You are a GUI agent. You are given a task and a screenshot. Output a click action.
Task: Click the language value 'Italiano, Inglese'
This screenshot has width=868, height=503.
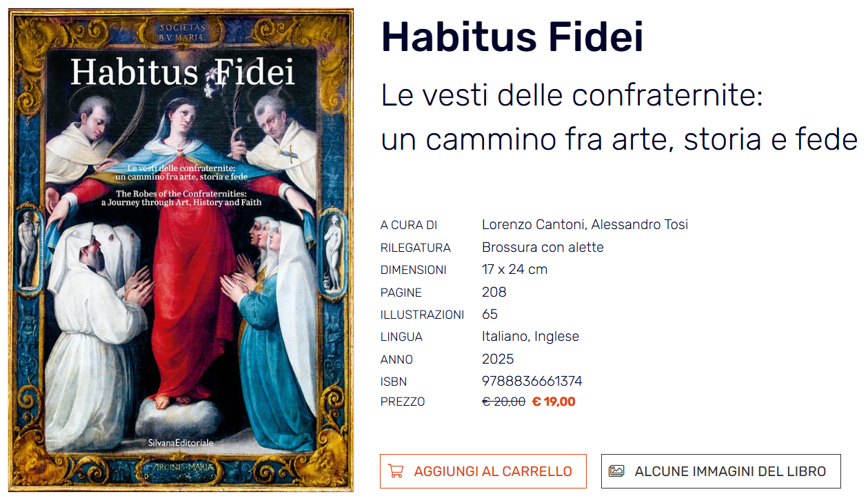point(530,337)
